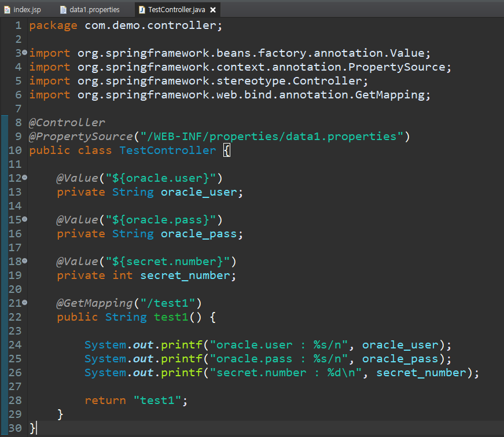Click the index.jsp file icon
The height and width of the screenshot is (437, 504).
7,10
